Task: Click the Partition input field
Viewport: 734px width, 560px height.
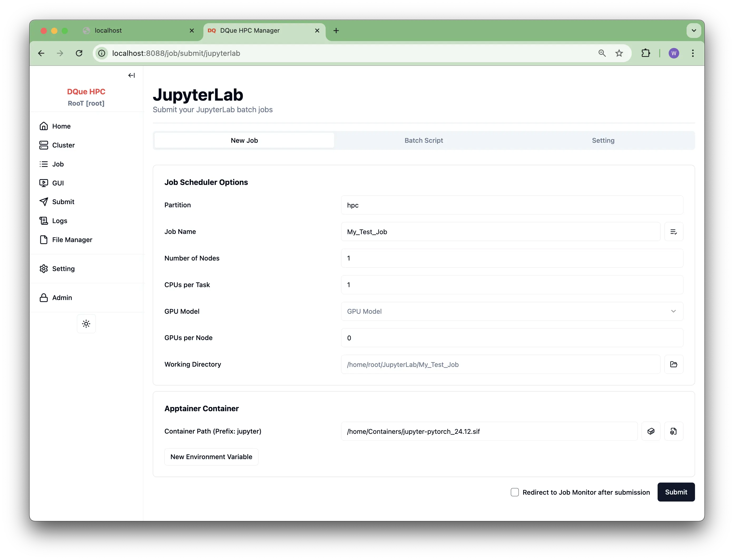Action: pyautogui.click(x=512, y=205)
